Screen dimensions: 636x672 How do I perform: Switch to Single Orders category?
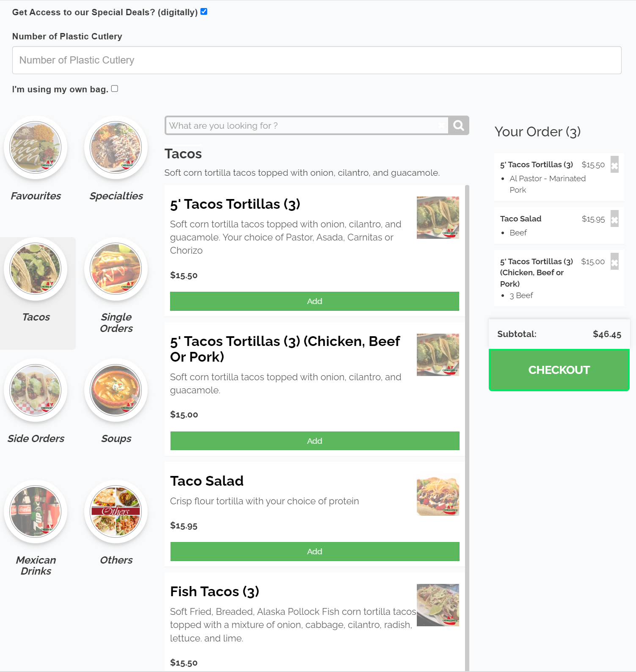click(x=116, y=269)
